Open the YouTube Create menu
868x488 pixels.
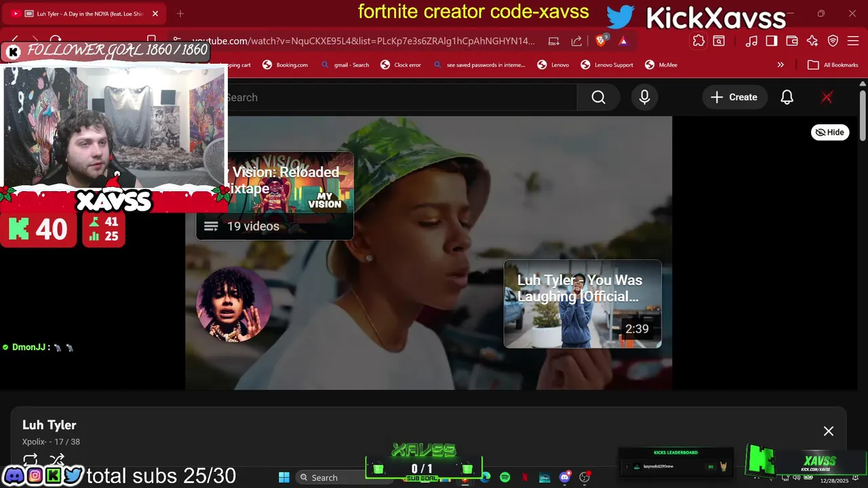734,98
